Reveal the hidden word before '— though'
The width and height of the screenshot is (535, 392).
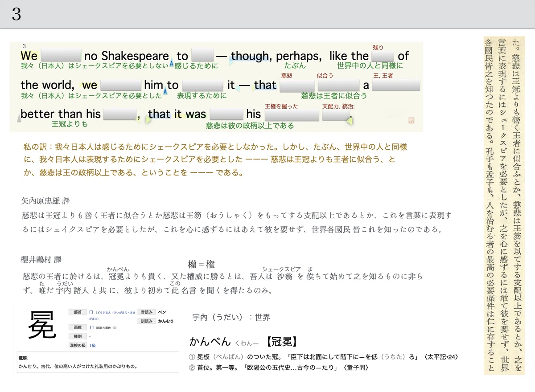tap(202, 56)
